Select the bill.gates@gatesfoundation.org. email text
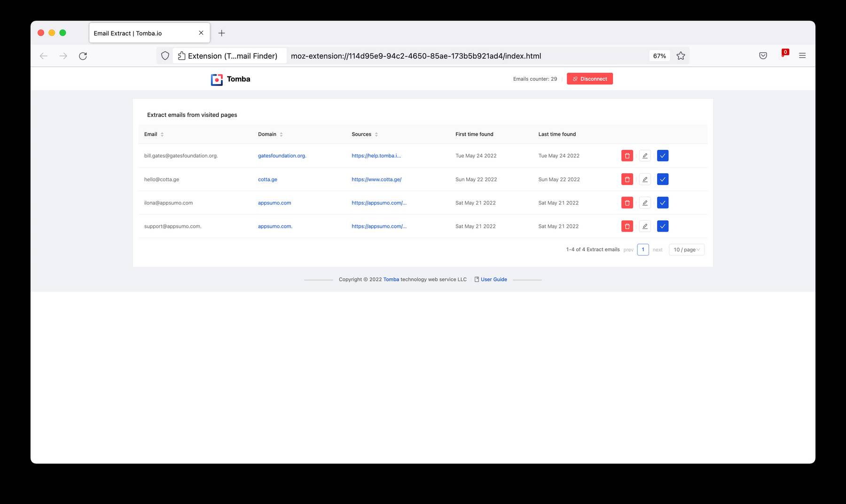The image size is (846, 504). (x=181, y=155)
